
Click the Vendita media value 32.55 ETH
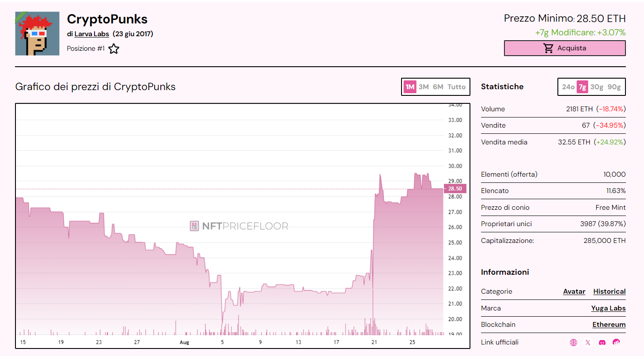pos(574,142)
